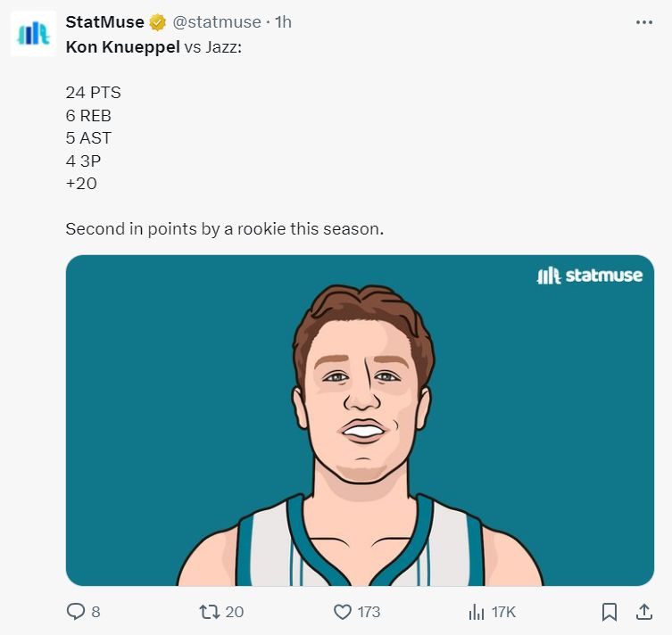The height and width of the screenshot is (635, 672).
Task: Click the reply speech bubble icon
Action: point(76,612)
